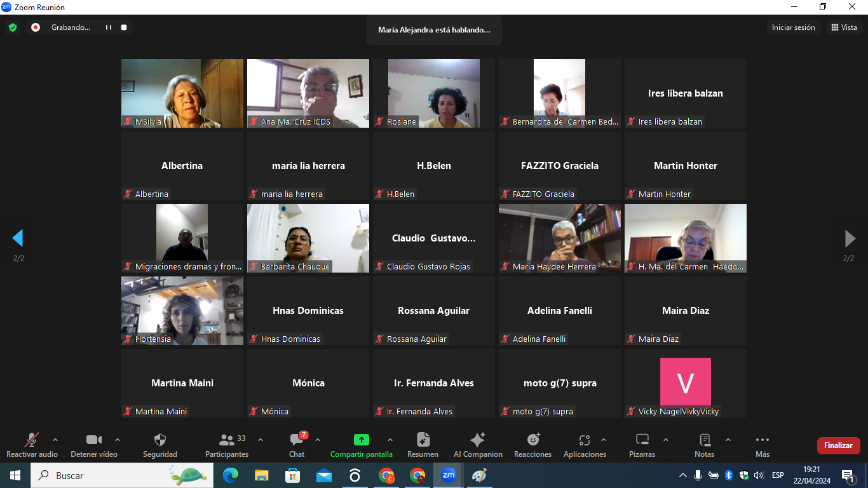Toggle Detener vídeo camera button

pos(94,445)
